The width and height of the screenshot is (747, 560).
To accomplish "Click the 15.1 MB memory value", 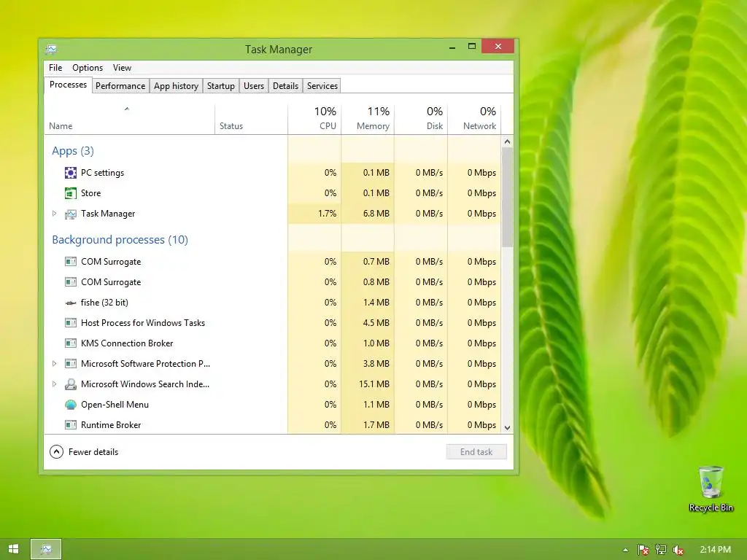I will pyautogui.click(x=374, y=384).
